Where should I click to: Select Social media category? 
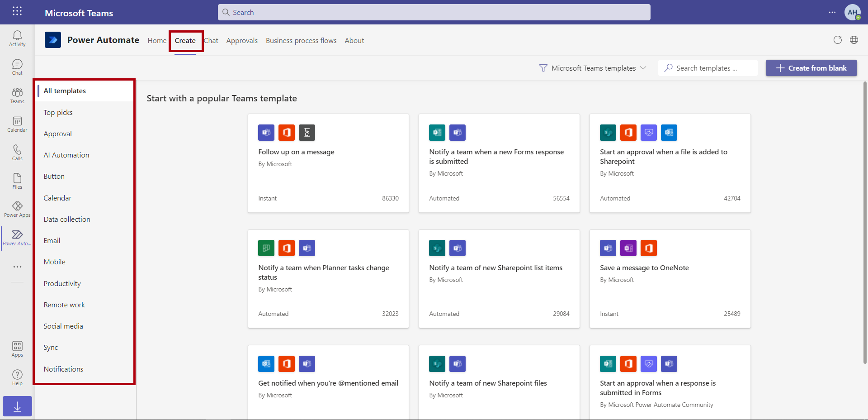(85, 326)
